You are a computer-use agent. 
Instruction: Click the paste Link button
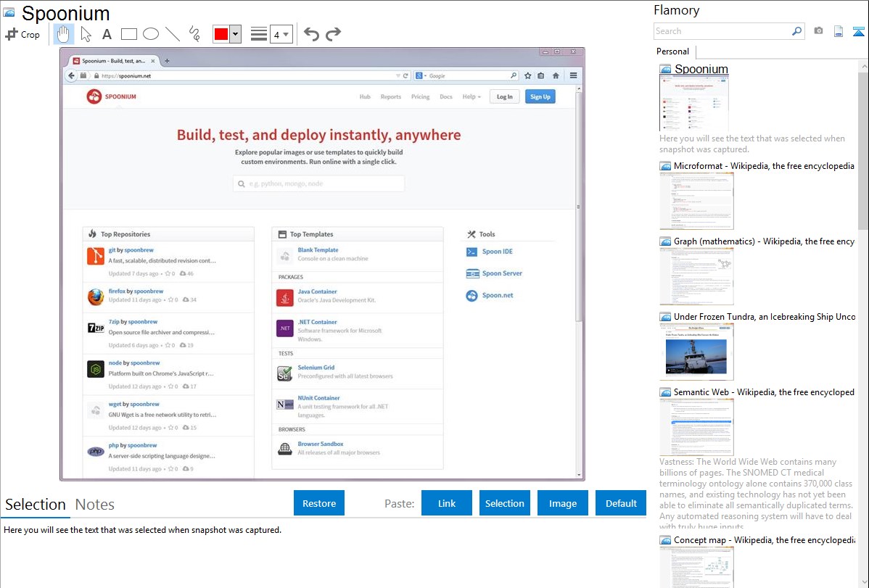tap(447, 503)
